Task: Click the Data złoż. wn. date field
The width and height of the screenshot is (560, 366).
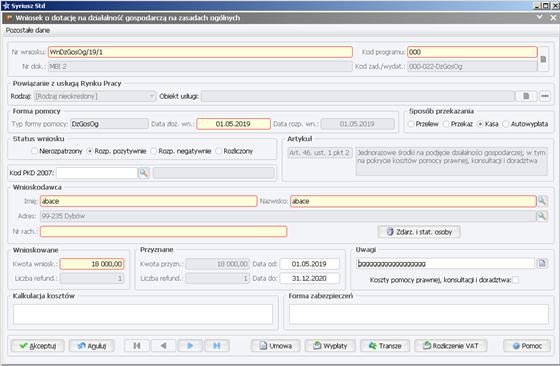Action: pyautogui.click(x=233, y=124)
